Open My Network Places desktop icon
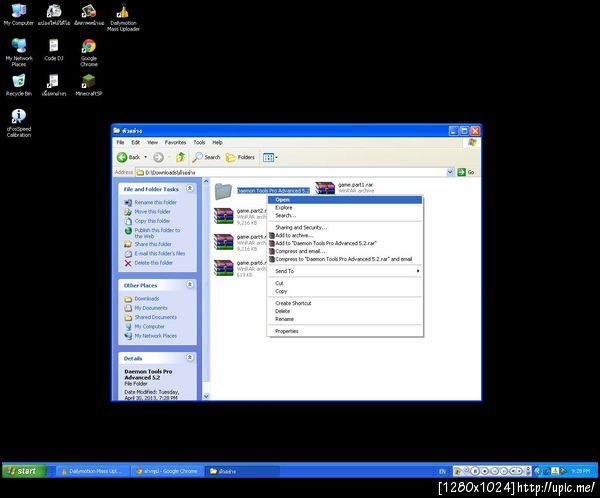This screenshot has width=600, height=498. click(19, 53)
